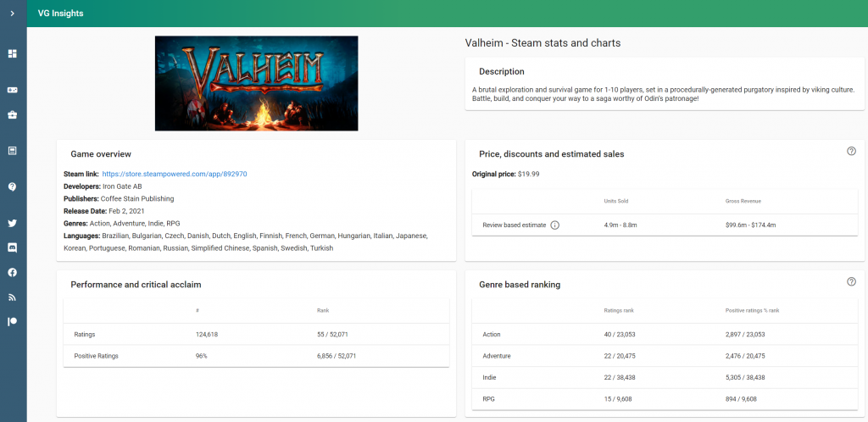Open the RSS feed icon in the sidebar
The height and width of the screenshot is (422, 868).
pos(12,297)
